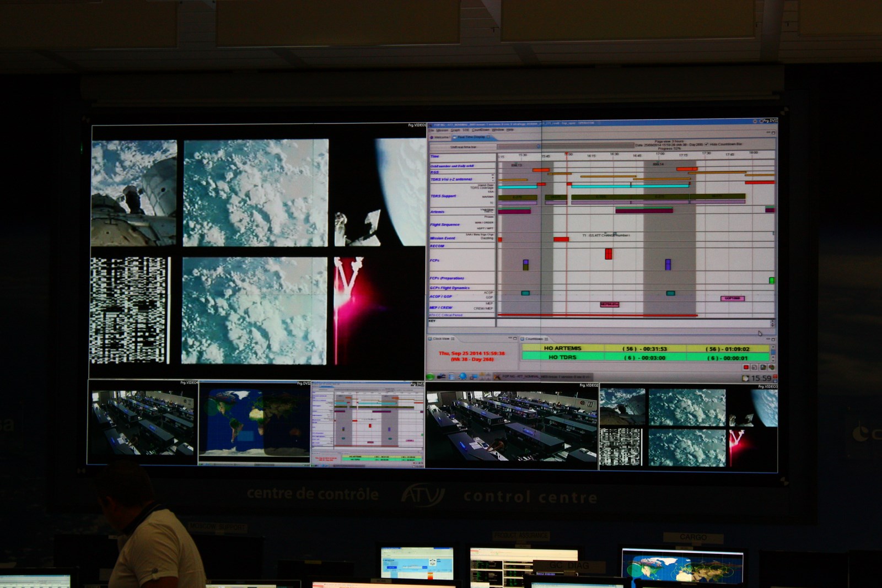This screenshot has width=882, height=588.
Task: Open the Mission menu
Action: coord(443,131)
